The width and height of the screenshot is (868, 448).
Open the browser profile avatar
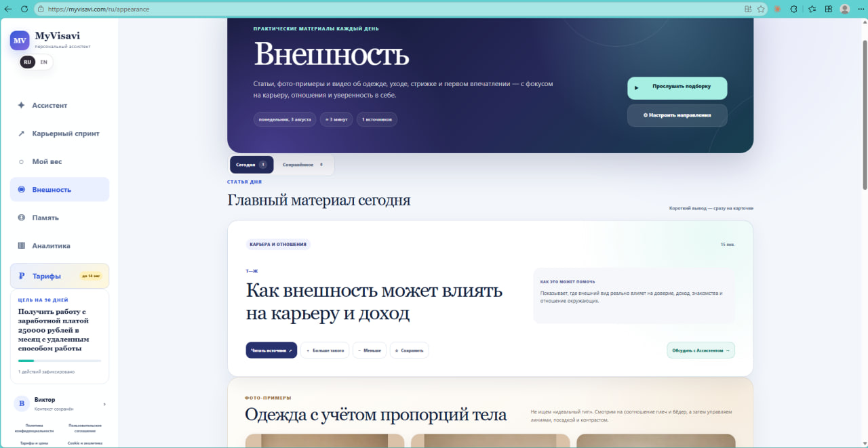(x=845, y=9)
